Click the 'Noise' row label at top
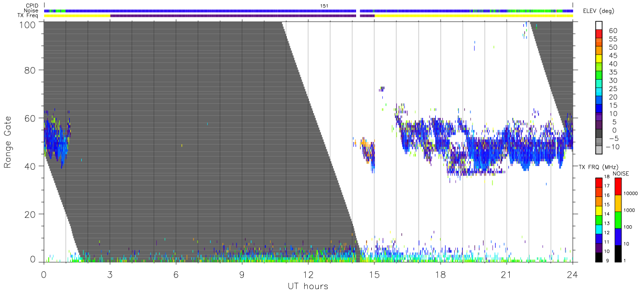644x297 pixels. coord(32,10)
